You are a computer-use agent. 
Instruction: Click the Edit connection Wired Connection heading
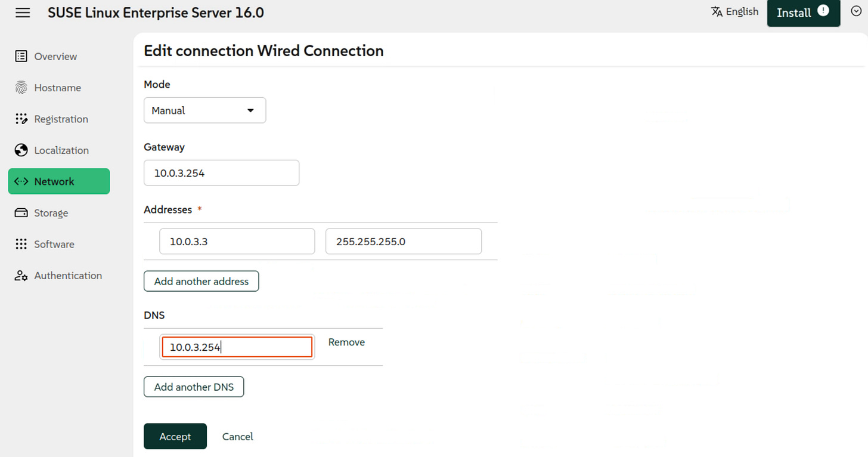[263, 51]
